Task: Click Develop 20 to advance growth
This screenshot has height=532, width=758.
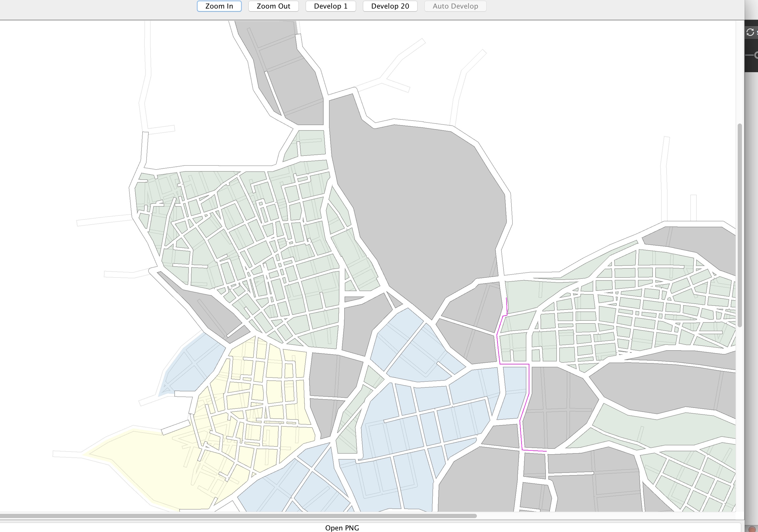Action: (390, 6)
